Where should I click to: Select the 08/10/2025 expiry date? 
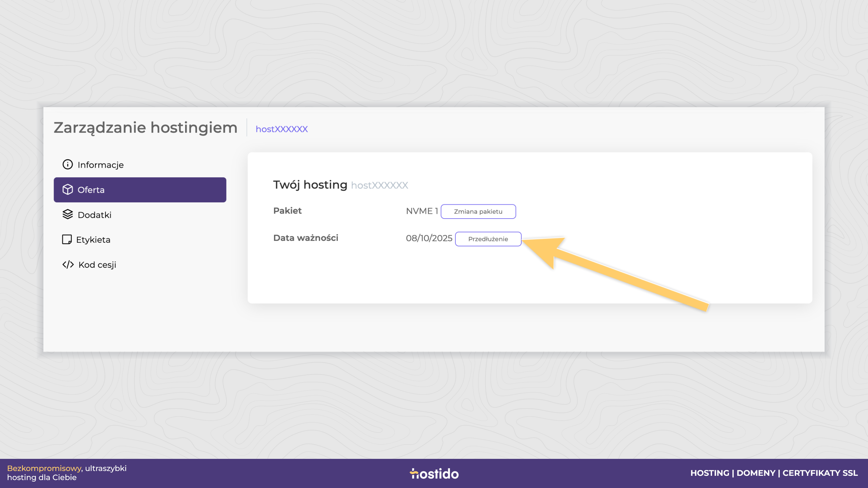pos(429,238)
